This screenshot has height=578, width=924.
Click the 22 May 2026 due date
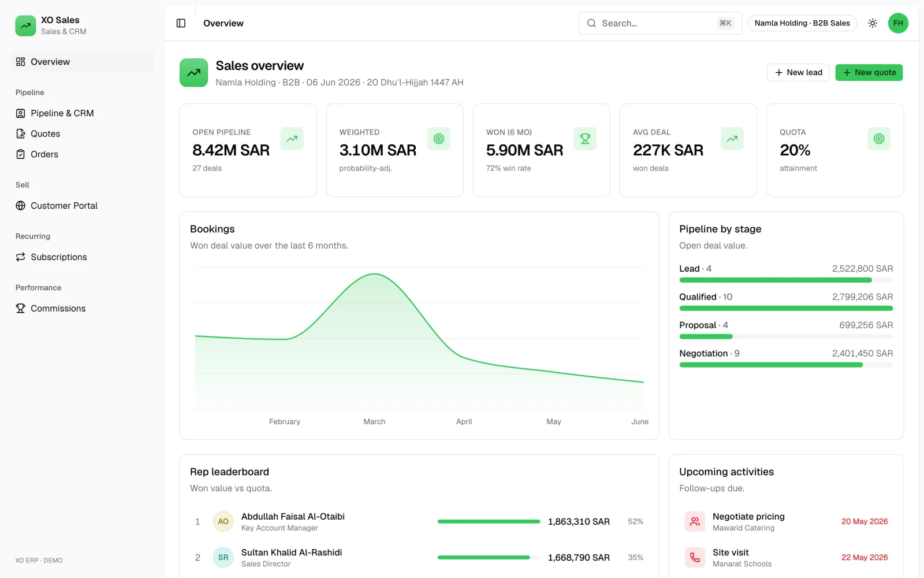coord(865,557)
